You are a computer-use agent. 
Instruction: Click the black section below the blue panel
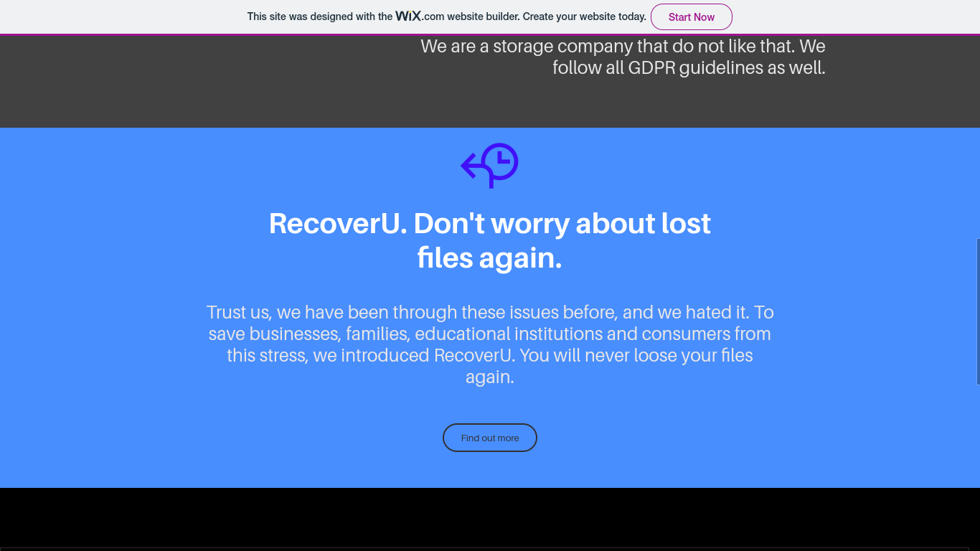pyautogui.click(x=490, y=518)
